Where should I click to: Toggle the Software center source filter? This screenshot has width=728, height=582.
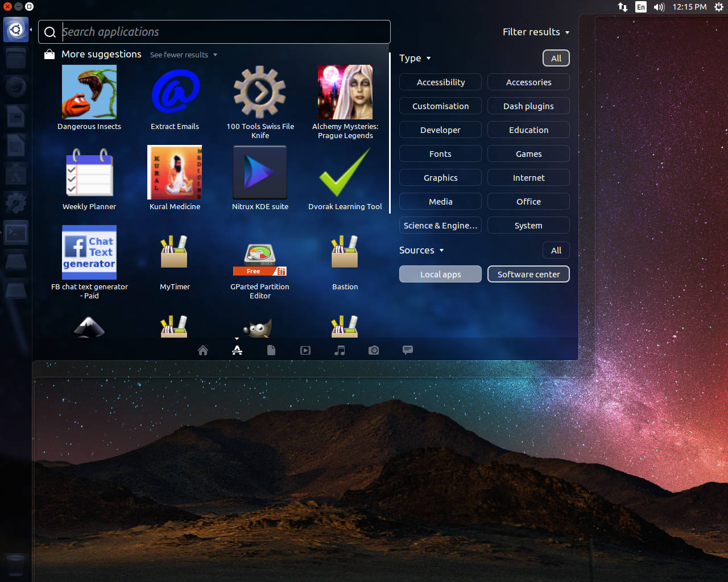(528, 274)
